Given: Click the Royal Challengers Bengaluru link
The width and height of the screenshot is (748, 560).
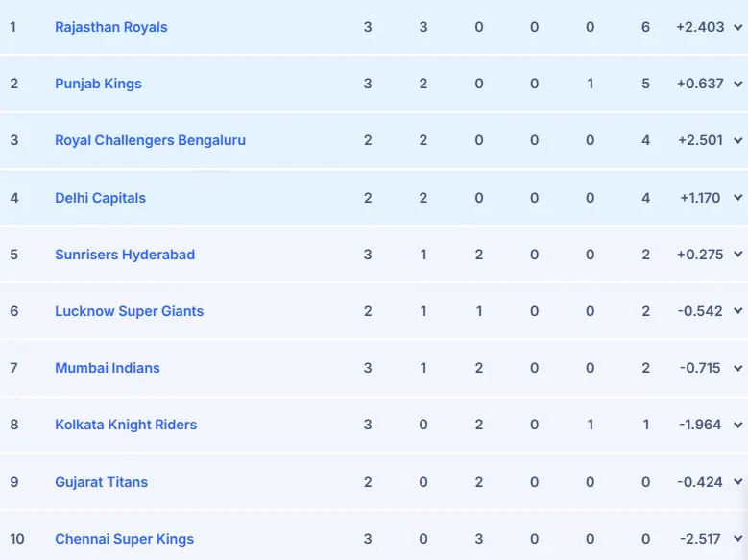Looking at the screenshot, I should (150, 140).
